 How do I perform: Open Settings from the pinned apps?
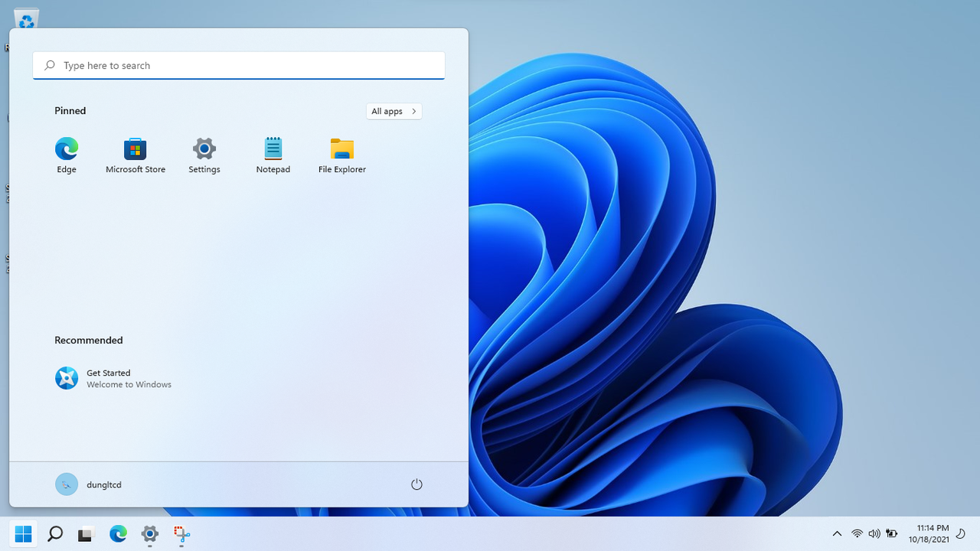(204, 149)
